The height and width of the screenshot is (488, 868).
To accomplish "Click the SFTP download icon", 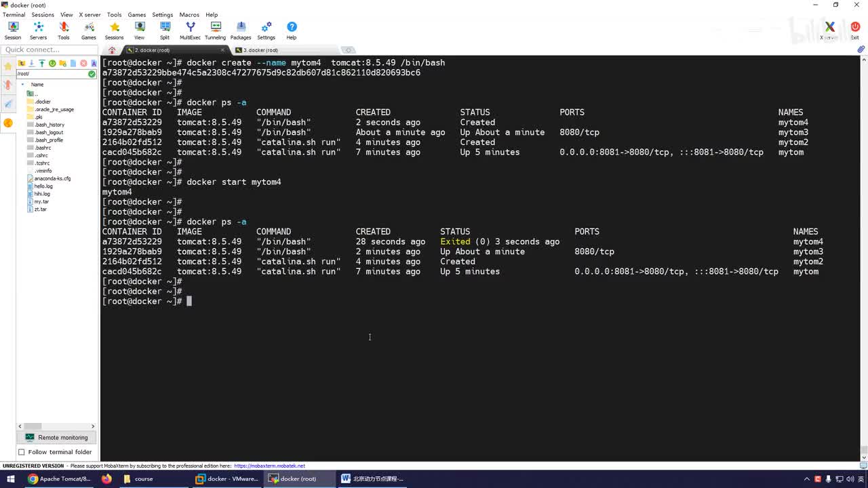I will 31,63.
